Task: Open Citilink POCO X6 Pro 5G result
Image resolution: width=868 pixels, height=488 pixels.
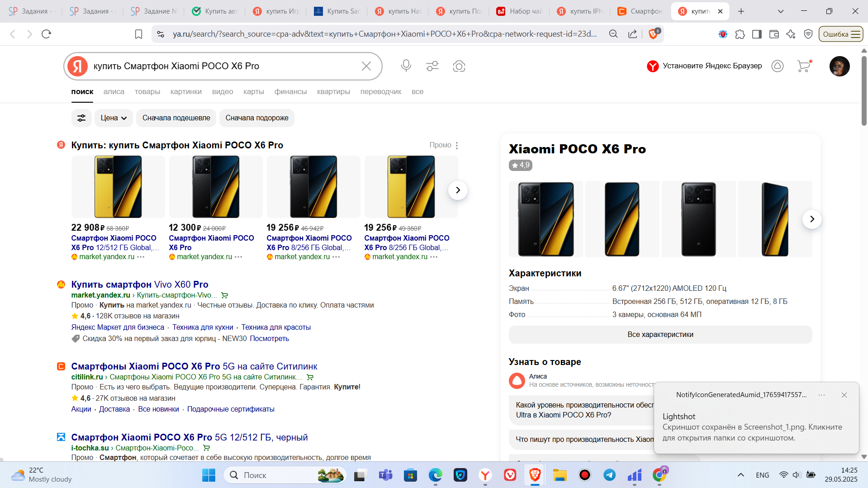Action: click(194, 366)
